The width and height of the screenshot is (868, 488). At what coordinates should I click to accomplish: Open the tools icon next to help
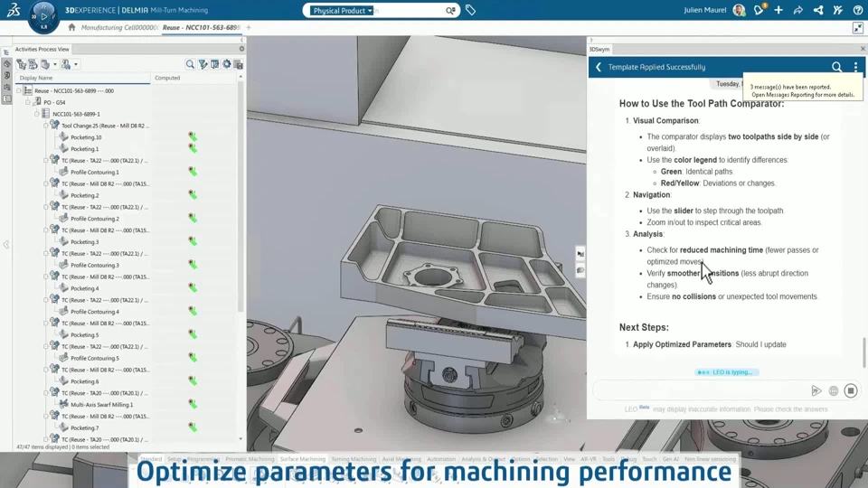838,10
